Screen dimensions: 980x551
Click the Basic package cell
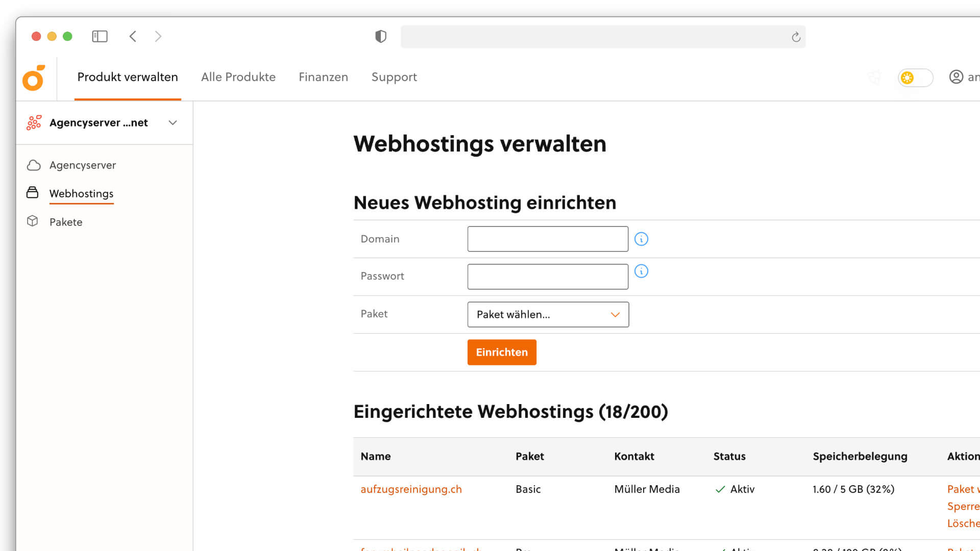tap(528, 489)
